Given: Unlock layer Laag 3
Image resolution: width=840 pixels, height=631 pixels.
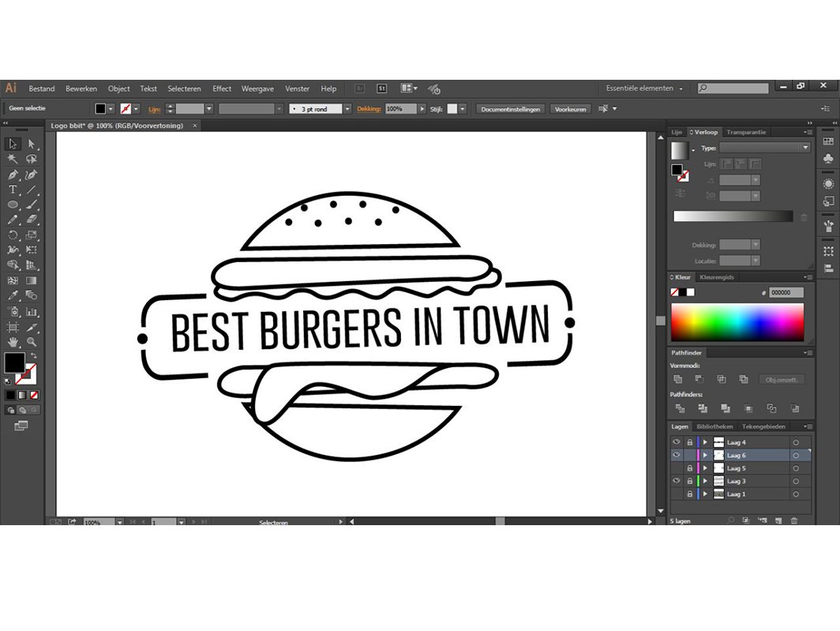Looking at the screenshot, I should click(690, 481).
